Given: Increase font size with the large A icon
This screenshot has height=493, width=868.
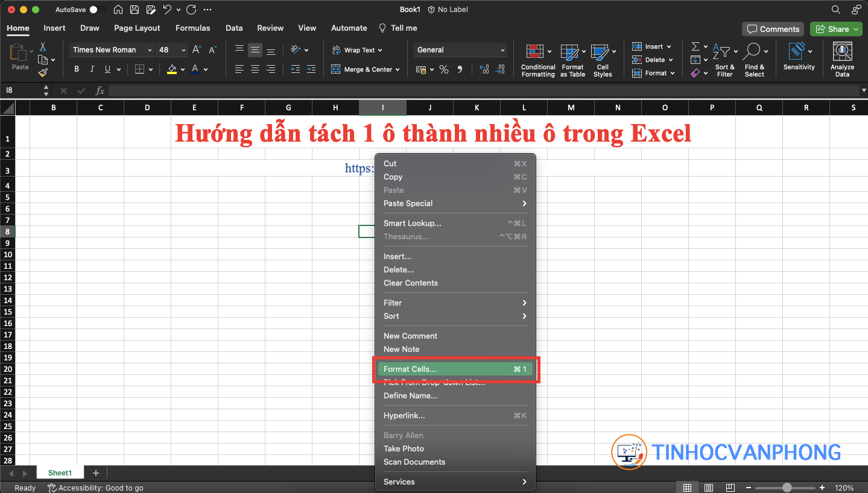Looking at the screenshot, I should point(197,50).
